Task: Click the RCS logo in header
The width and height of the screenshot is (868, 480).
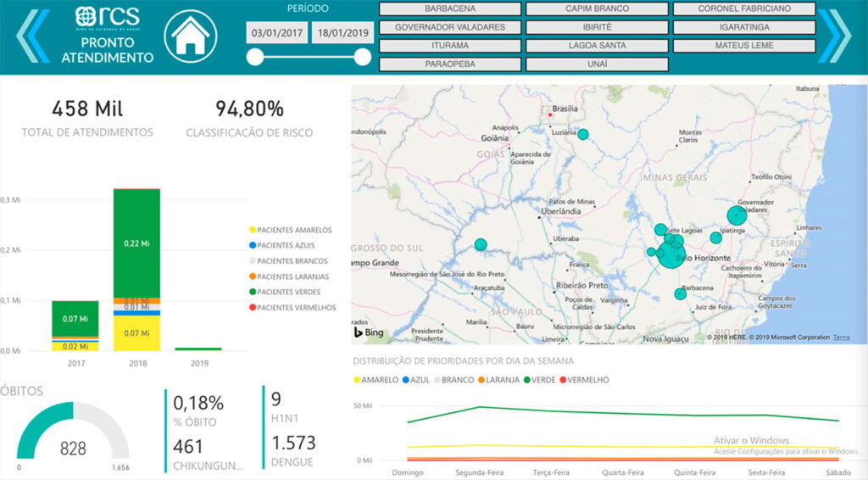Action: [x=108, y=17]
